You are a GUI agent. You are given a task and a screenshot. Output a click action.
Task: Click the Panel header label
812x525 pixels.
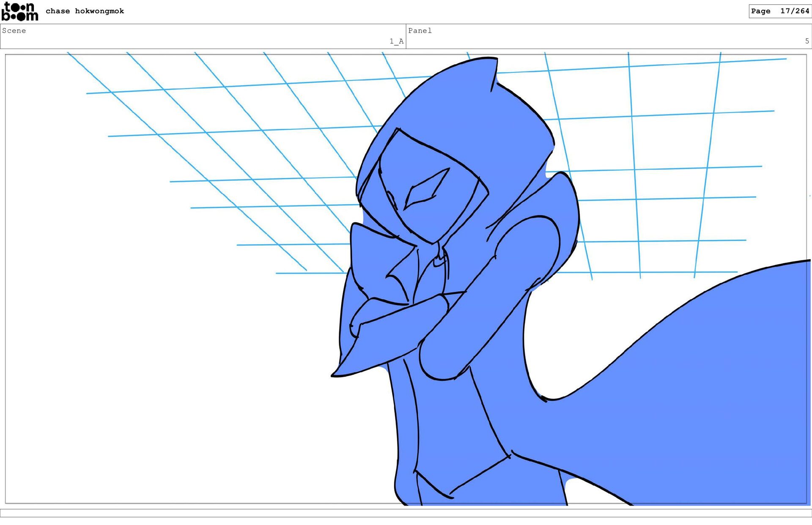pos(420,30)
